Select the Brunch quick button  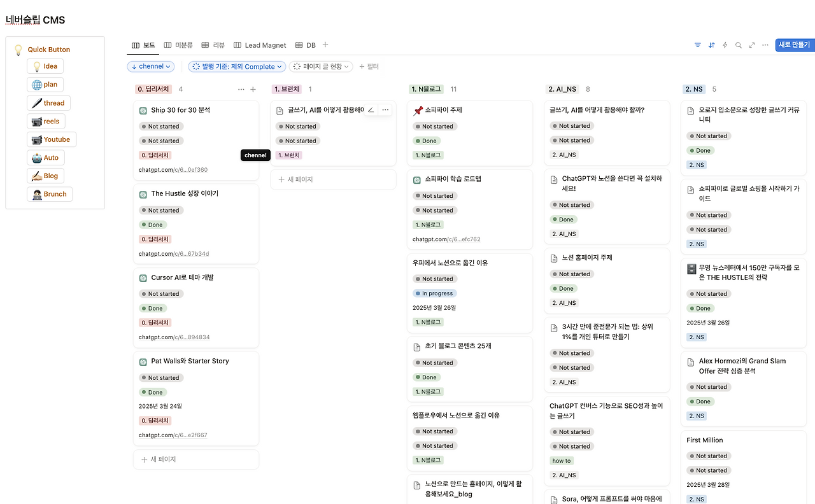[x=49, y=193]
